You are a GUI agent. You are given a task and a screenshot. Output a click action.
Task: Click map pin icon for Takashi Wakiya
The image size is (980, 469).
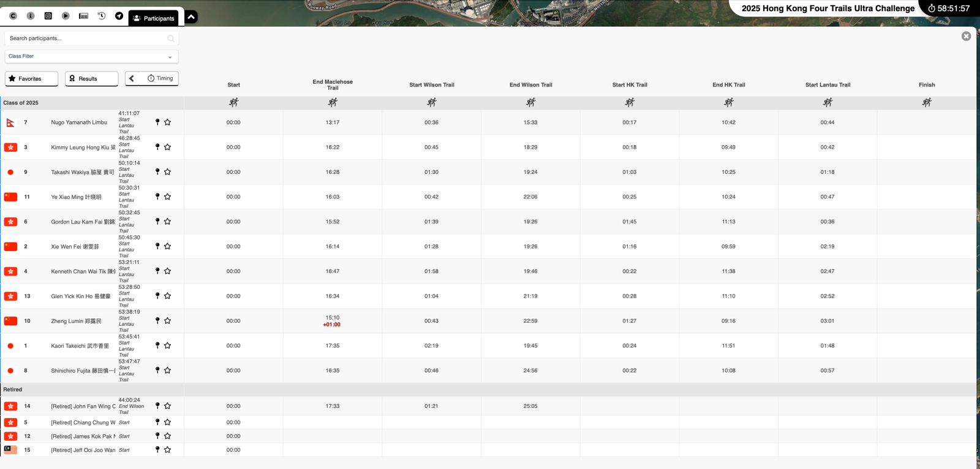pos(157,172)
